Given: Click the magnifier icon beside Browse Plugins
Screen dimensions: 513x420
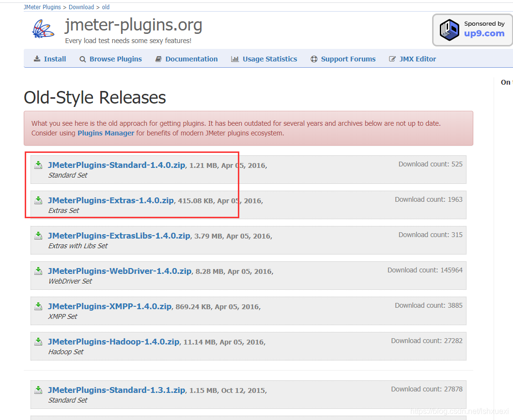Looking at the screenshot, I should 83,59.
